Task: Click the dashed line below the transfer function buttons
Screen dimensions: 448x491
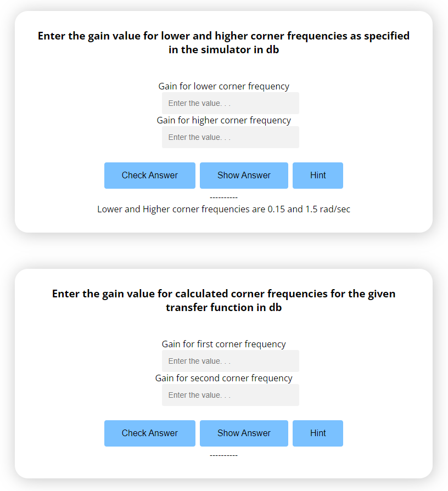Action: (x=223, y=455)
